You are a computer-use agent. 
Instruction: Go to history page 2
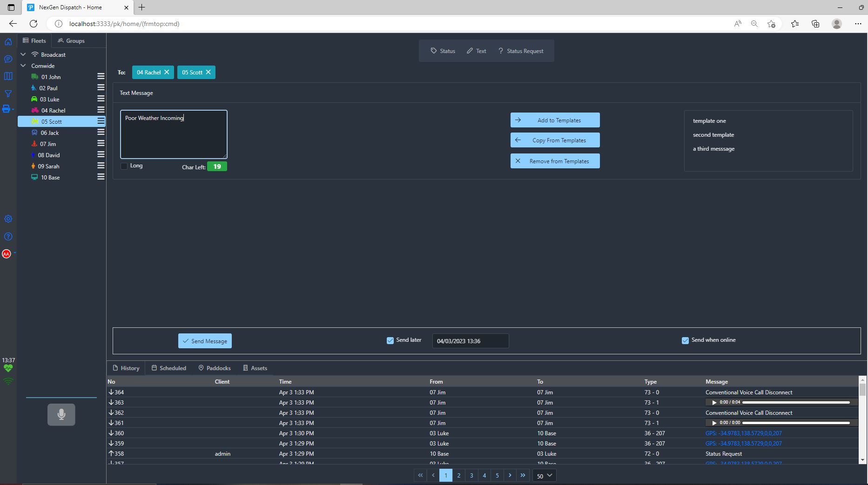[458, 475]
